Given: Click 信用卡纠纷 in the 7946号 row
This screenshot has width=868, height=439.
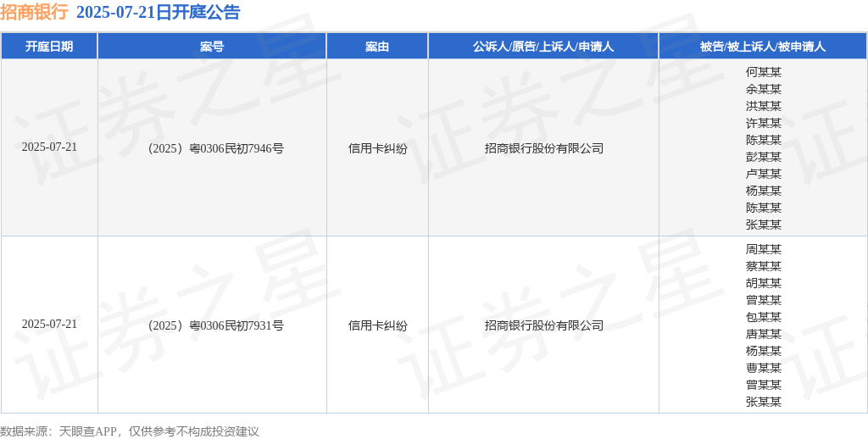Looking at the screenshot, I should (377, 148).
